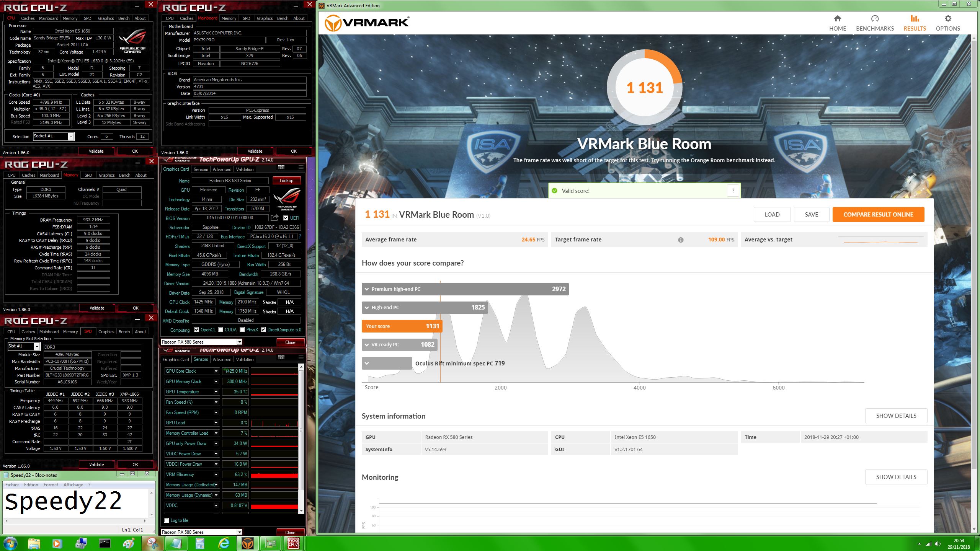Toggle the PhysX checkbox in GPU-Z
The image size is (980, 551).
pyautogui.click(x=242, y=330)
